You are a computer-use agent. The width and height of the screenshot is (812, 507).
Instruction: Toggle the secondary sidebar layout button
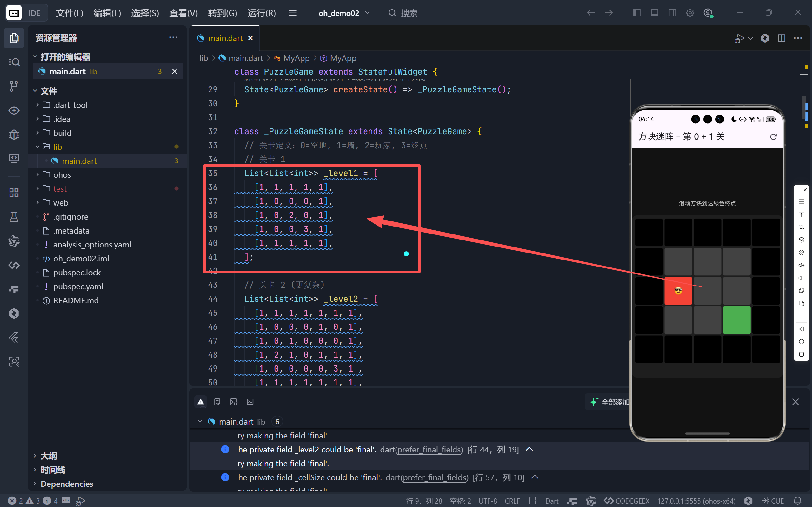point(672,13)
